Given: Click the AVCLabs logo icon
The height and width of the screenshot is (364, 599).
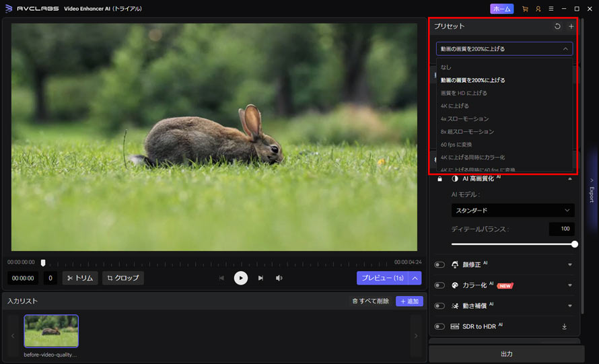Looking at the screenshot, I should coord(8,8).
